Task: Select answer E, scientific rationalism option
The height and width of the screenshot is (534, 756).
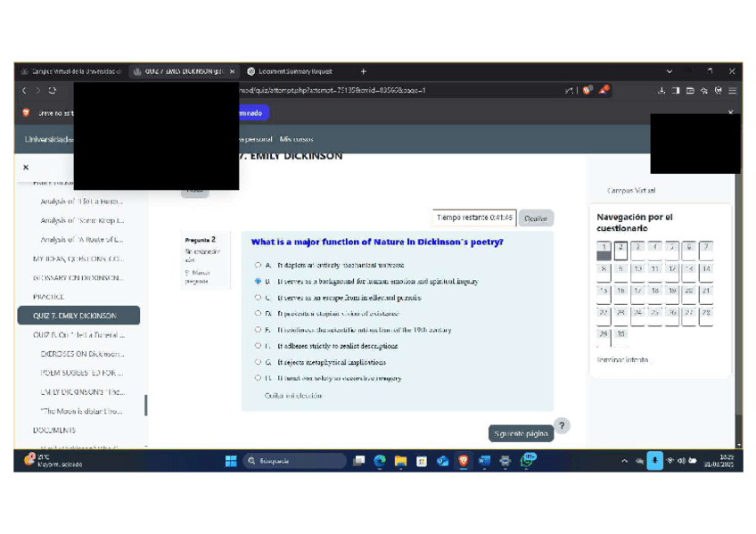Action: 258,330
